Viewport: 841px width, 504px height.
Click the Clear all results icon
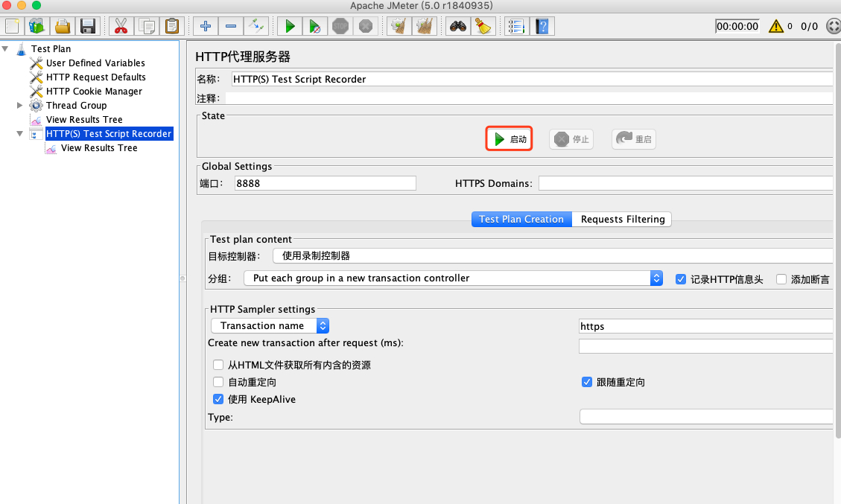click(425, 26)
